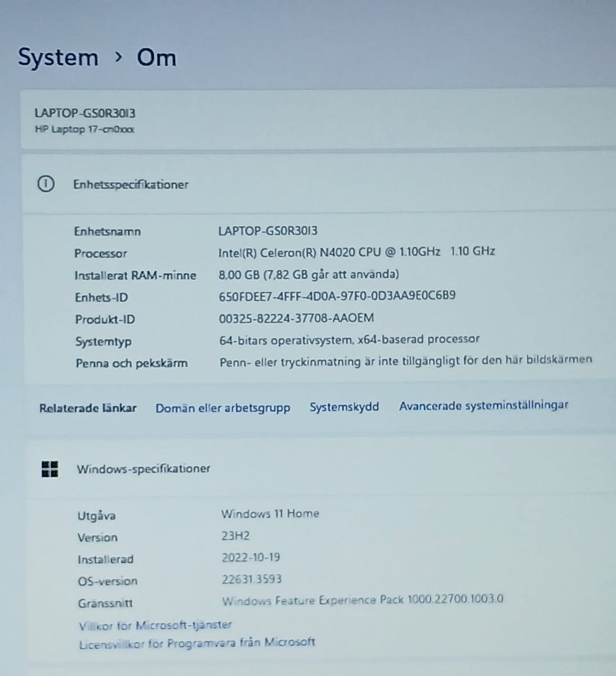Viewport: 616px width, 676px height.
Task: Collapse the Enhetsspecifikationer section header
Action: [319, 184]
